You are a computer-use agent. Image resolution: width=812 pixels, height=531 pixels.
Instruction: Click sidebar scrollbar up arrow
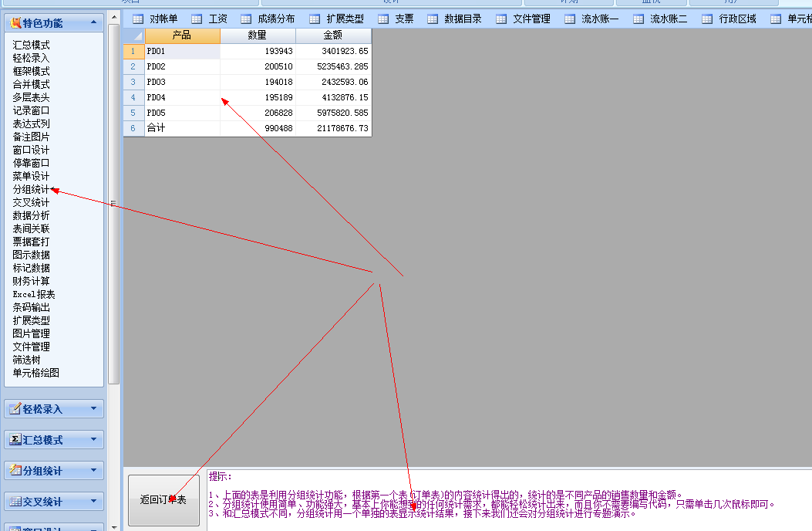pyautogui.click(x=114, y=19)
